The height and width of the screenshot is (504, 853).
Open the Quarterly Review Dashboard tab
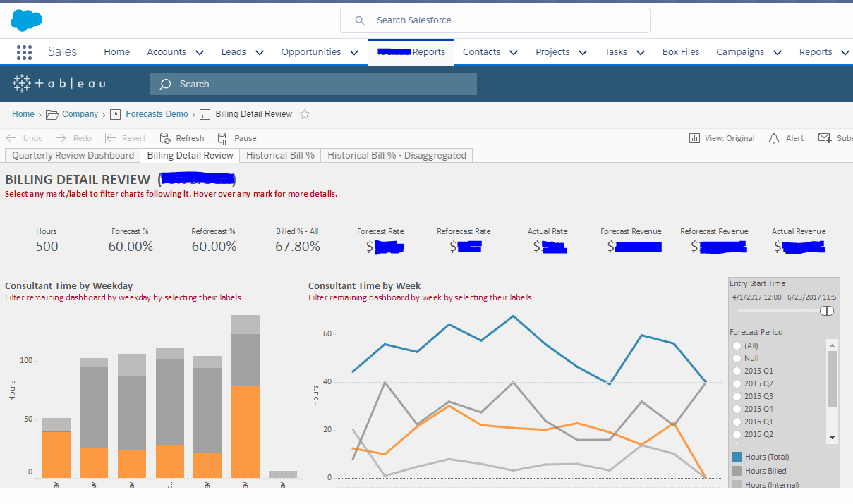(x=71, y=155)
